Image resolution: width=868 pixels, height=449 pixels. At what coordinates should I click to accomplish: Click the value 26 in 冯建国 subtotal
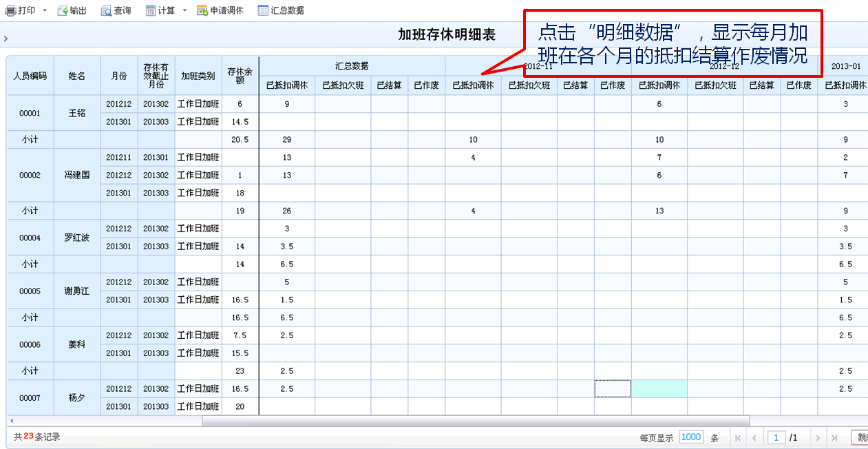[287, 211]
